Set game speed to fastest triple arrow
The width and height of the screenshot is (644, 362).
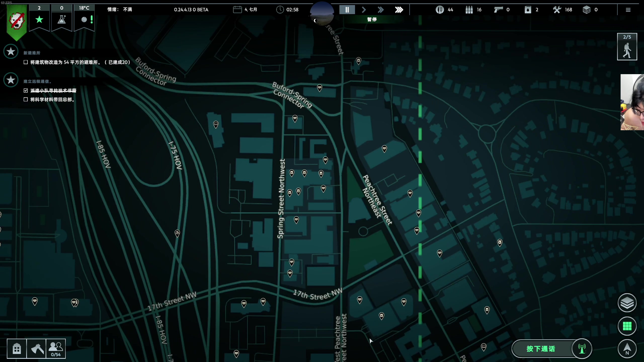click(399, 10)
